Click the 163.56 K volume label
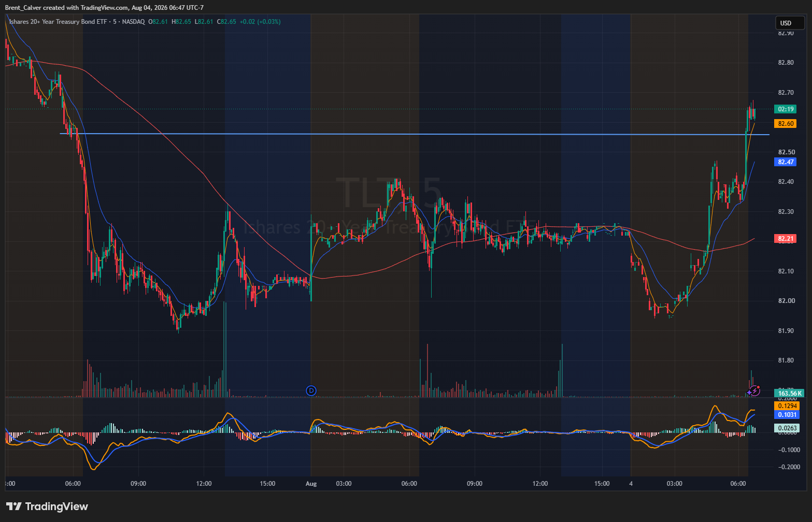Viewport: 812px width, 522px height. (789, 393)
